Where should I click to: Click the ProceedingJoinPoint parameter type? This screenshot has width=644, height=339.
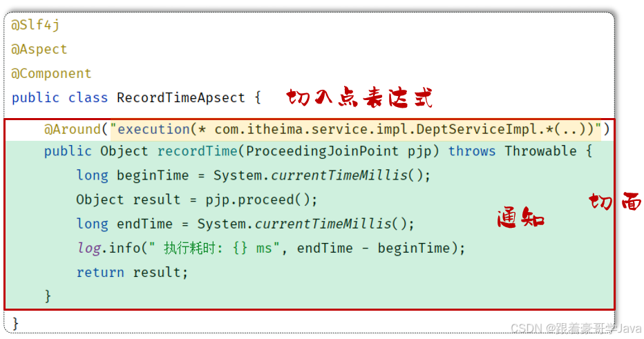(322, 151)
